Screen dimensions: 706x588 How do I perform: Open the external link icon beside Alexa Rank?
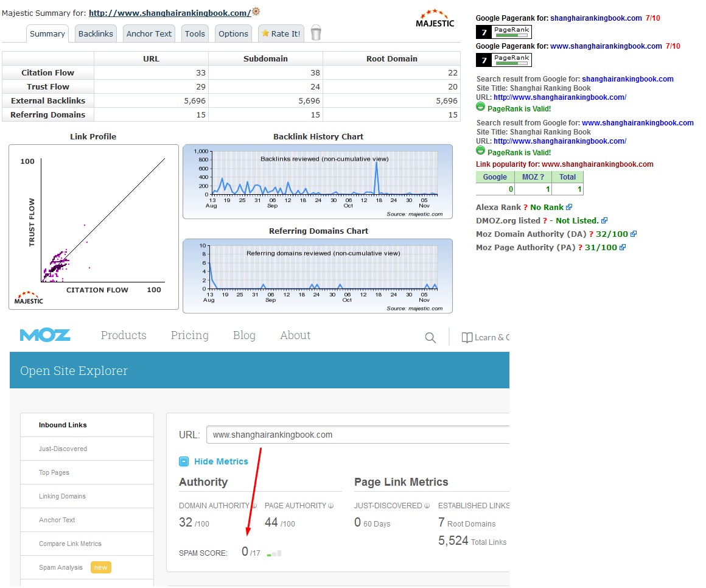569,208
